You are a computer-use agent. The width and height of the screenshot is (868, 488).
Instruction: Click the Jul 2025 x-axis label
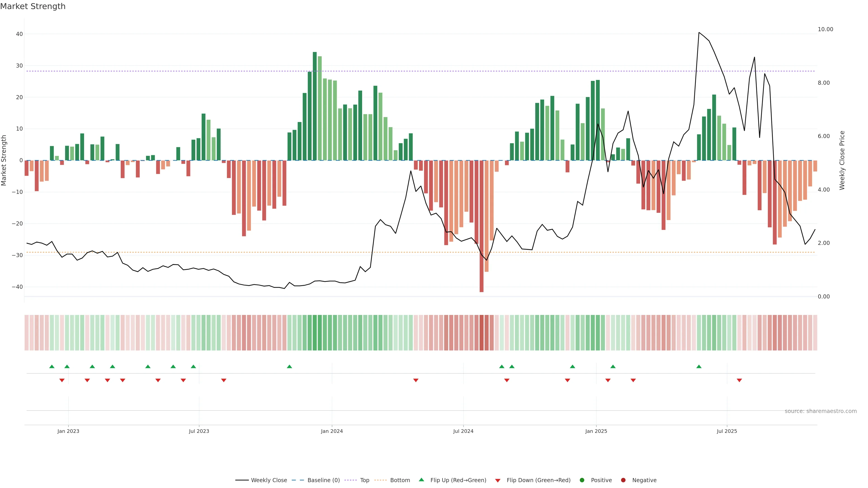tap(727, 431)
